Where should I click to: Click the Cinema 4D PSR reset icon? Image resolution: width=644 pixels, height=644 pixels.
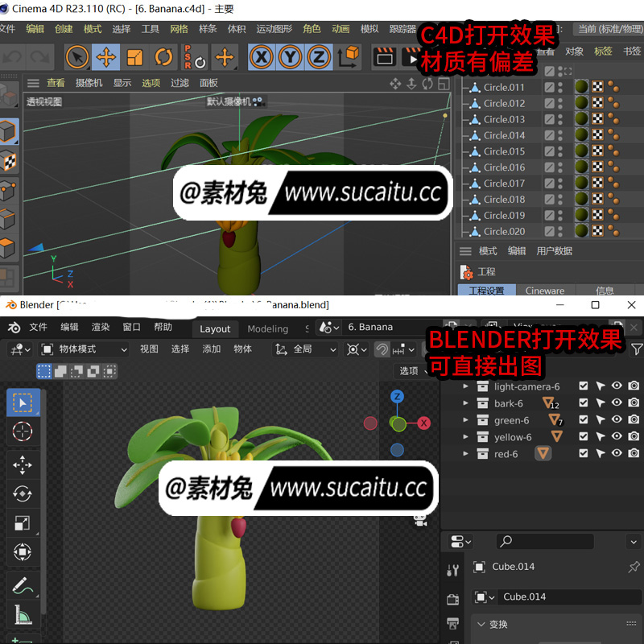click(195, 57)
